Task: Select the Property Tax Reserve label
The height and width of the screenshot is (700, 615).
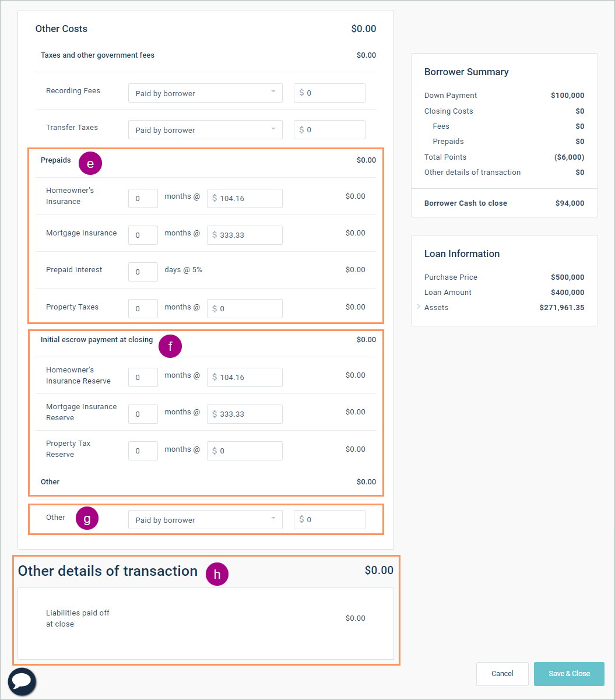Action: coord(68,449)
